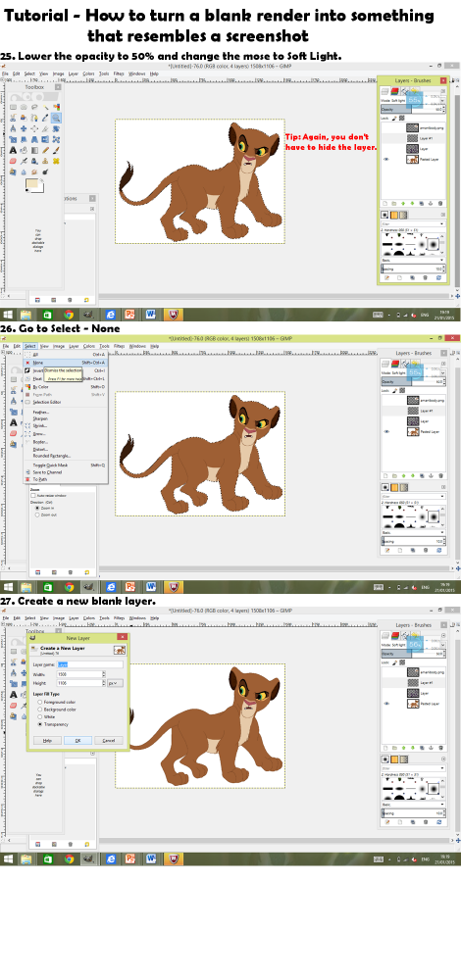Click Cancel in the New Layer dialog

tap(109, 741)
